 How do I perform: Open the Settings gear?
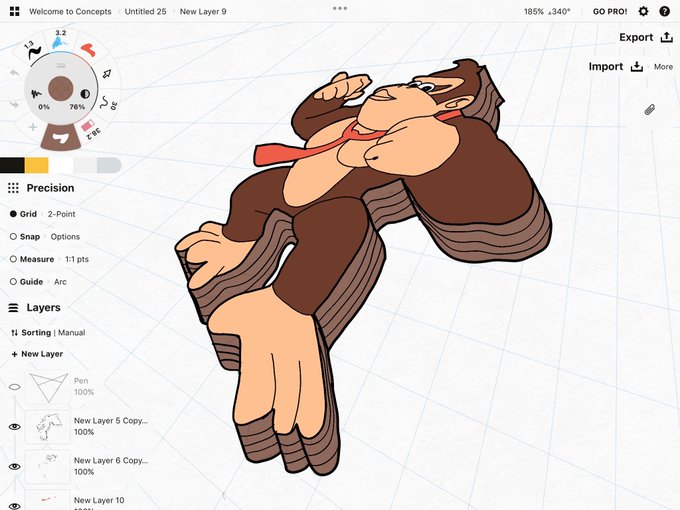point(643,11)
